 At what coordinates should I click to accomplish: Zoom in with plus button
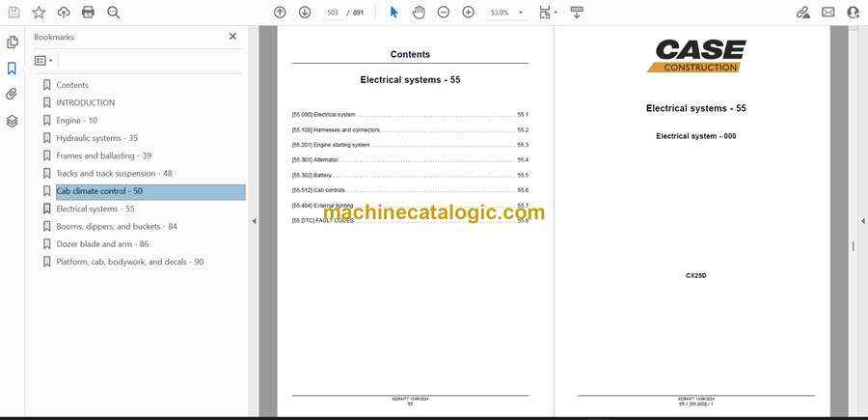pos(469,13)
